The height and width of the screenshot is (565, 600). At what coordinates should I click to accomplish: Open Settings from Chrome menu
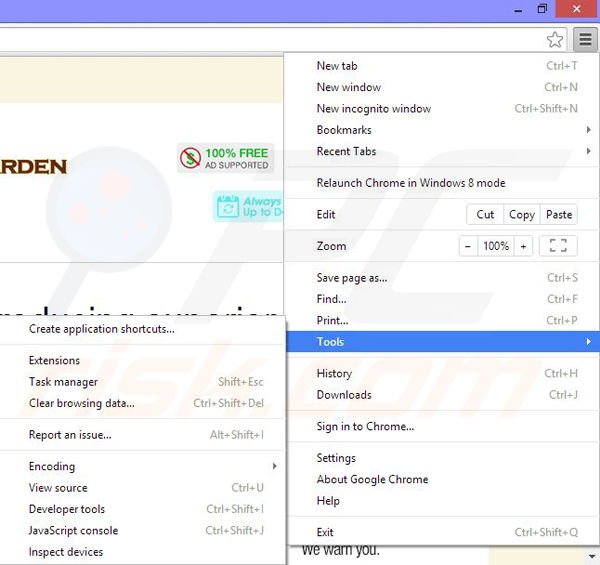click(443, 458)
